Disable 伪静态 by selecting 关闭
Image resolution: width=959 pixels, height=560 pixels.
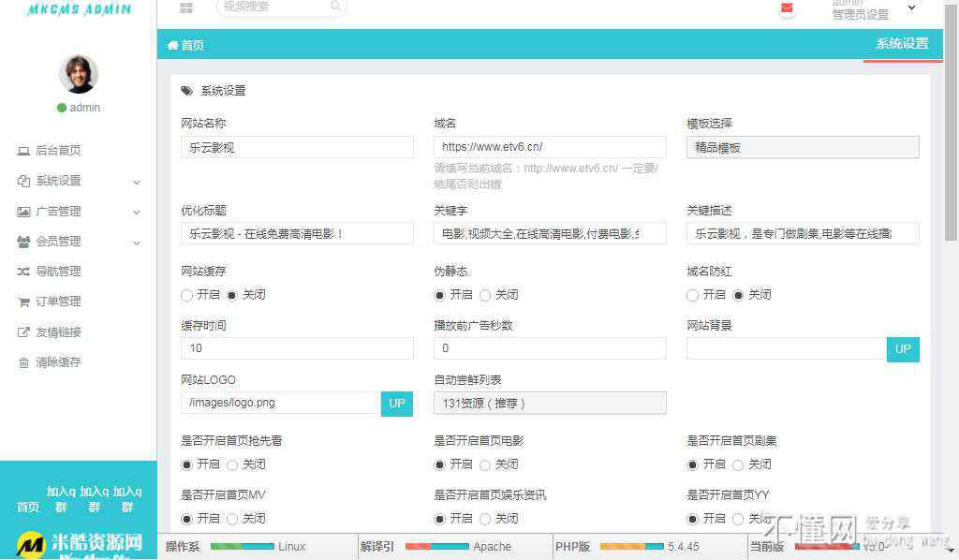[485, 295]
